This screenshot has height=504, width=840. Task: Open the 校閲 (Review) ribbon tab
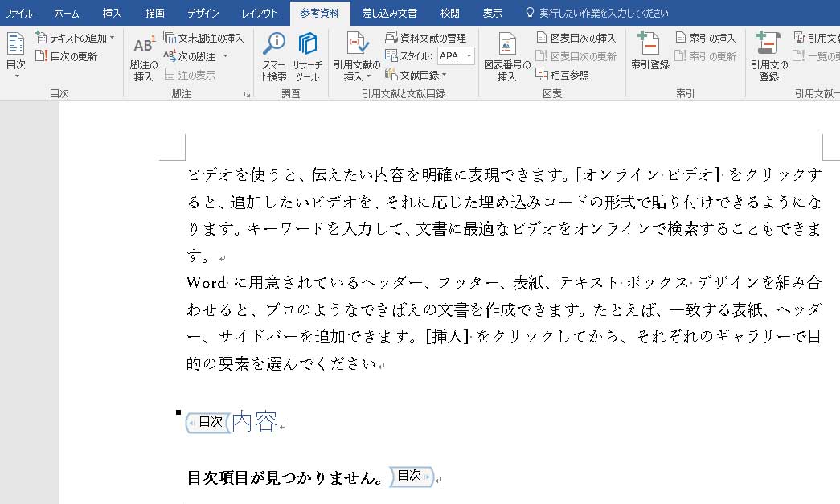450,13
